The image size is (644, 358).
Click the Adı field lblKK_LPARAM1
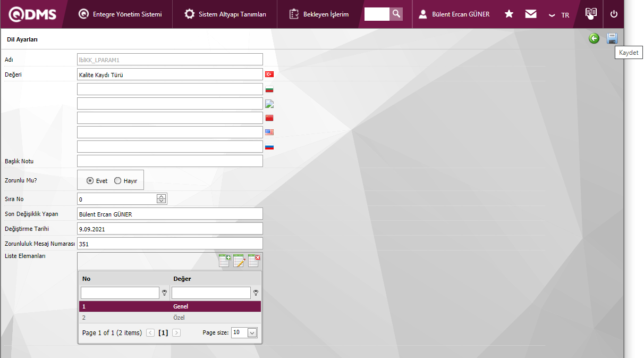click(x=170, y=60)
